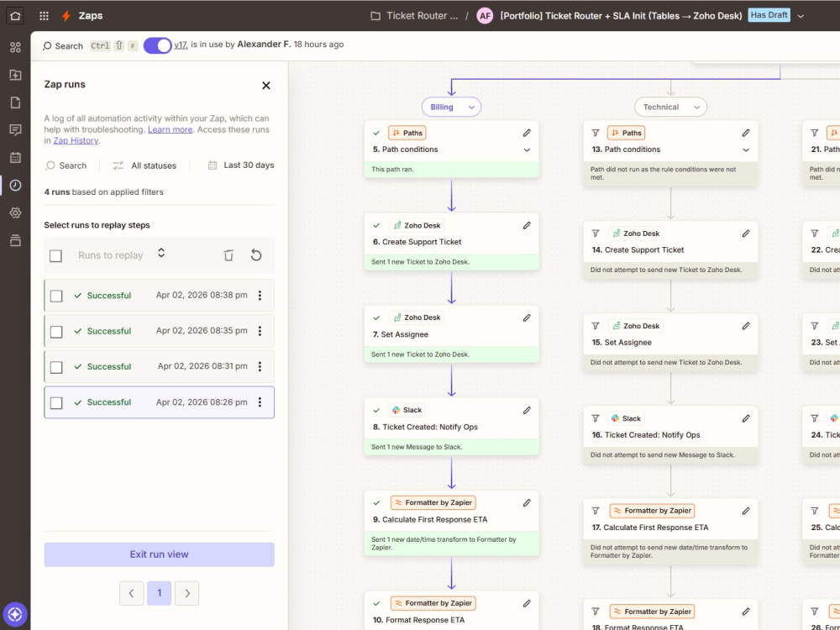Follow the Learn more link
The height and width of the screenshot is (630, 840).
pos(170,129)
